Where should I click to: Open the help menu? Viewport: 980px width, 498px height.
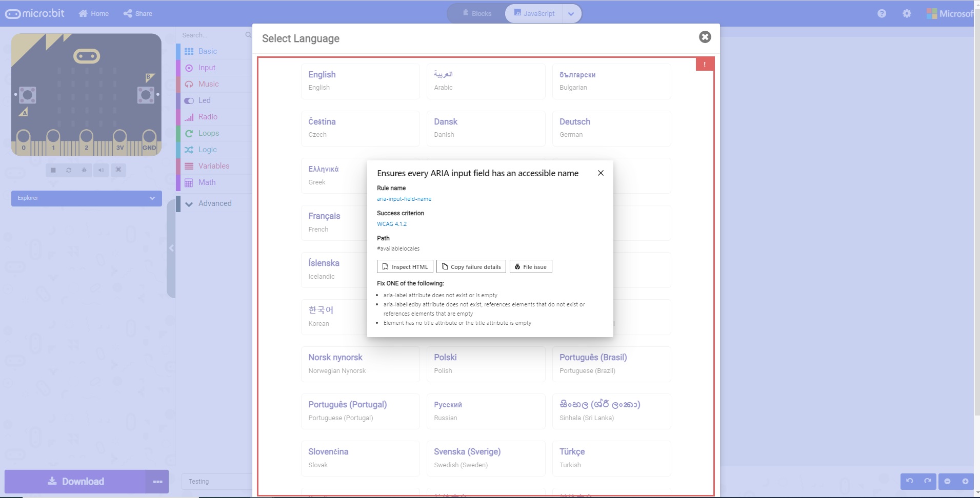882,13
